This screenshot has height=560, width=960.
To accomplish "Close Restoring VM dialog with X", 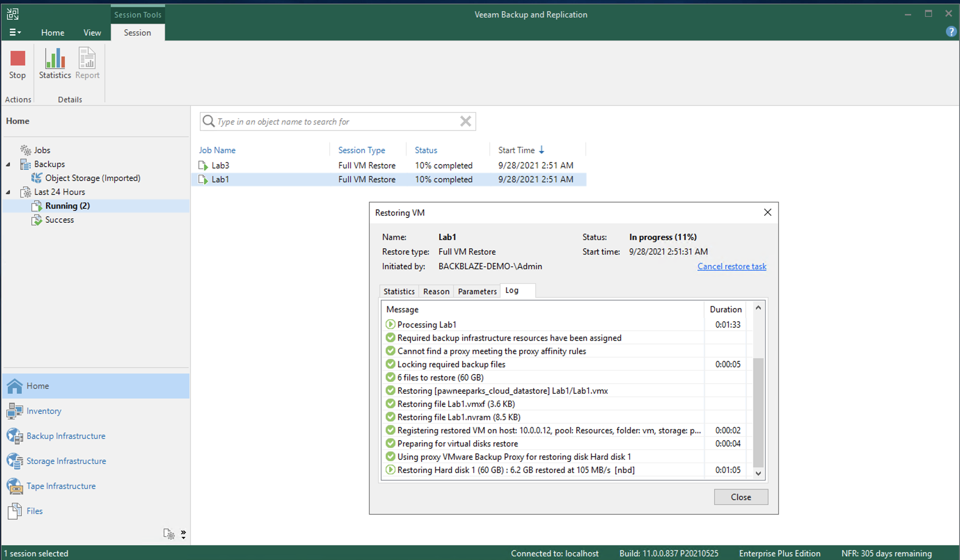I will 768,212.
